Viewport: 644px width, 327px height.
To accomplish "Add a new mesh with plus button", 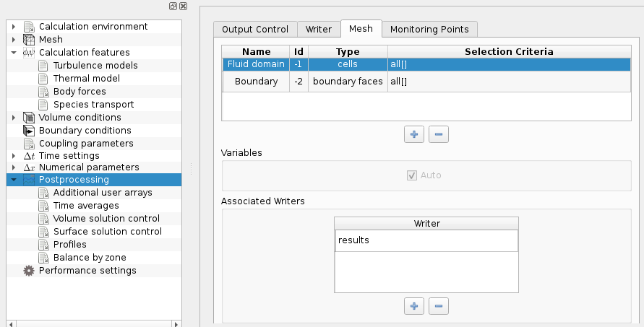I will pos(413,134).
